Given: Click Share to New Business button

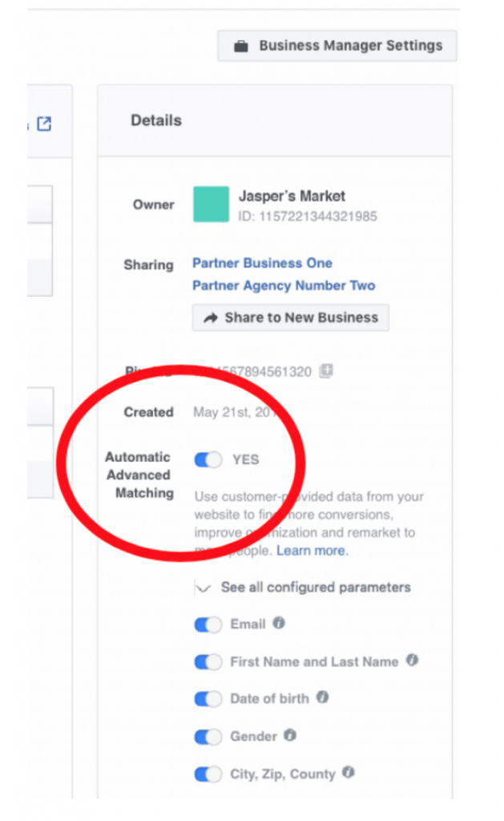Looking at the screenshot, I should pyautogui.click(x=291, y=317).
